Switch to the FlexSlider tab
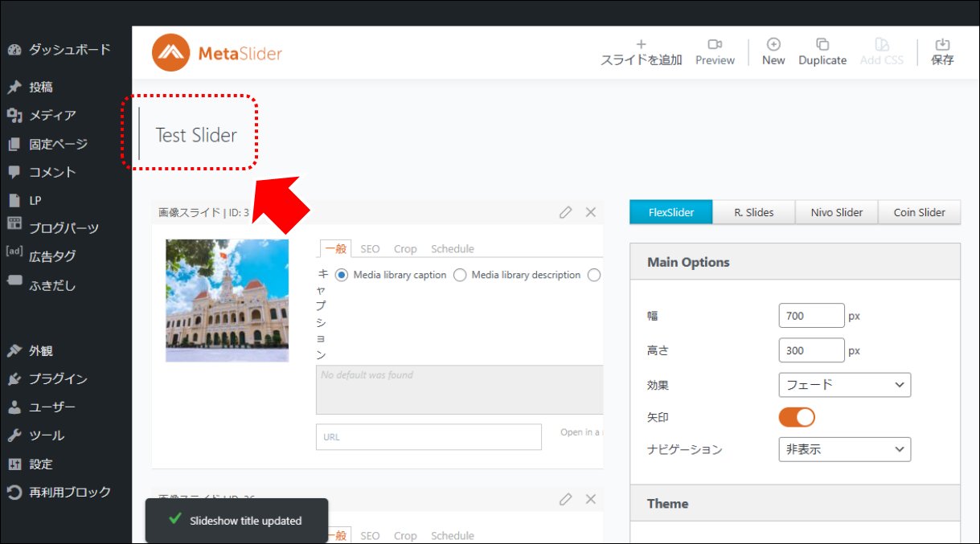Viewport: 980px width, 544px height. click(x=671, y=212)
